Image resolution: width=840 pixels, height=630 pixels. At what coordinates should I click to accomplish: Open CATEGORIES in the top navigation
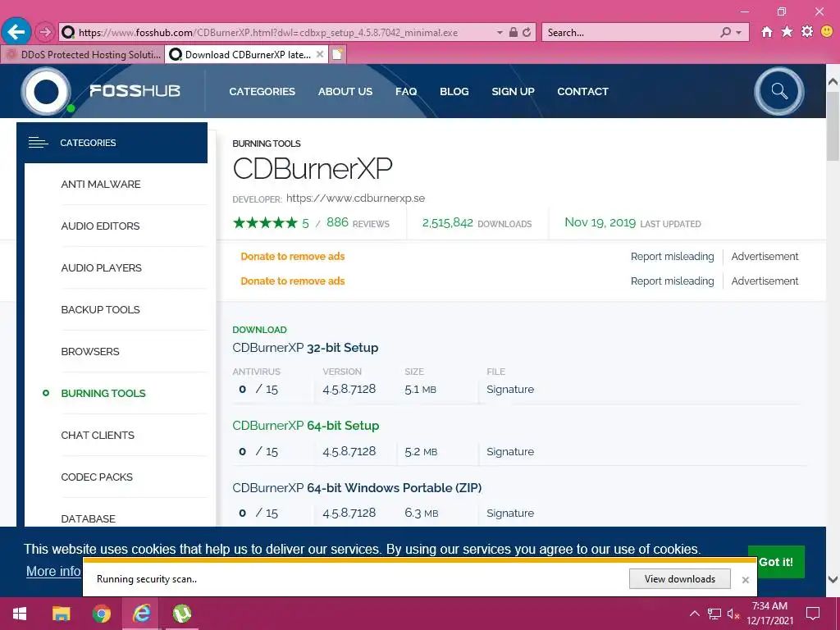[x=262, y=92]
